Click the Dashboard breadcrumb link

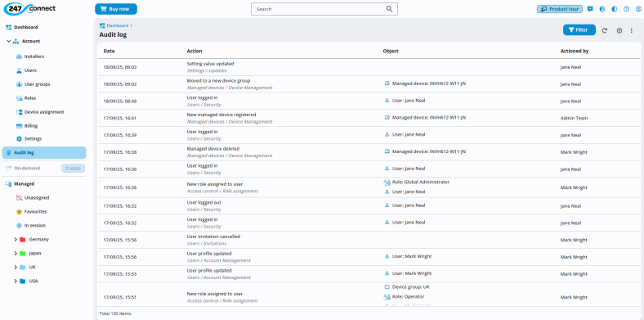(118, 25)
